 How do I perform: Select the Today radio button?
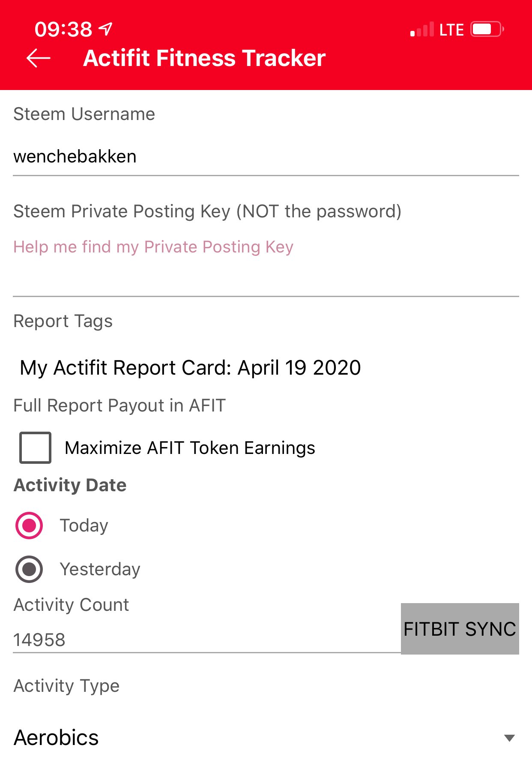29,525
